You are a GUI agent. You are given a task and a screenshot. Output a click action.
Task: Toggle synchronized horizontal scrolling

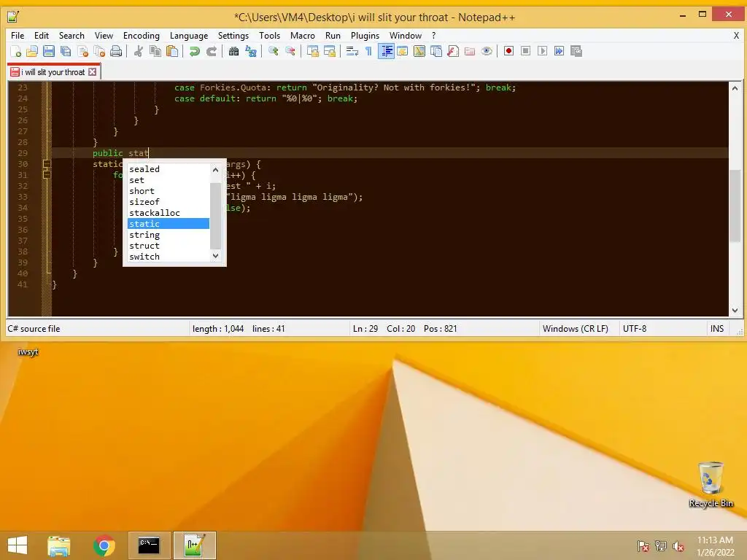(x=329, y=51)
